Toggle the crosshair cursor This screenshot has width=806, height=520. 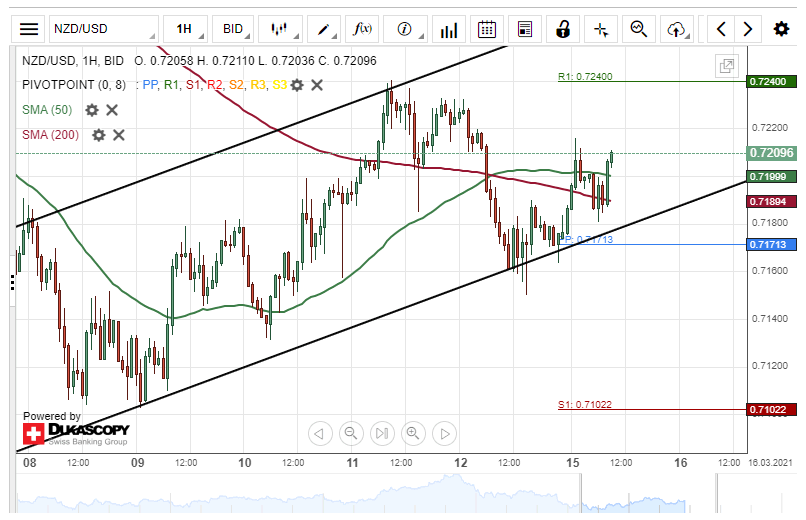(601, 29)
